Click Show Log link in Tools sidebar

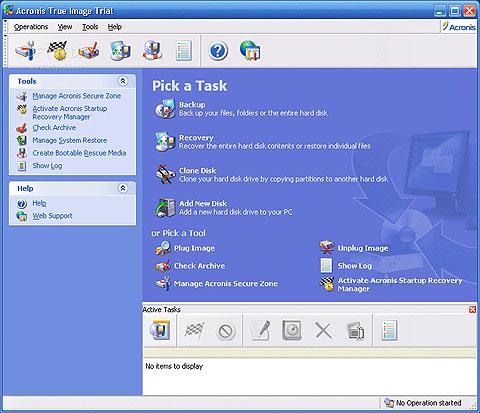coord(47,166)
